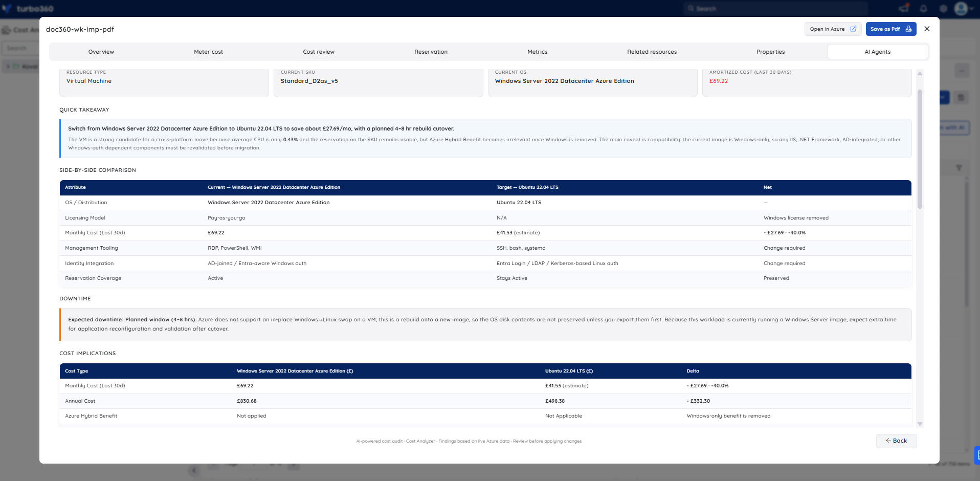Screen dimensions: 980x481
Task: Click the SSH, bash, systemd cell
Action: (521, 248)
